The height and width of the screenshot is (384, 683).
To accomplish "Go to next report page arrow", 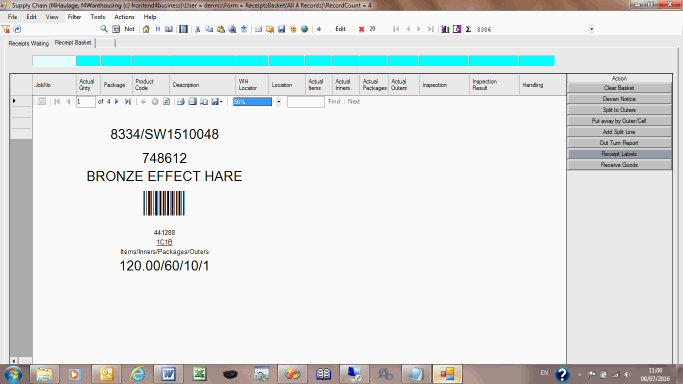I will click(x=116, y=101).
